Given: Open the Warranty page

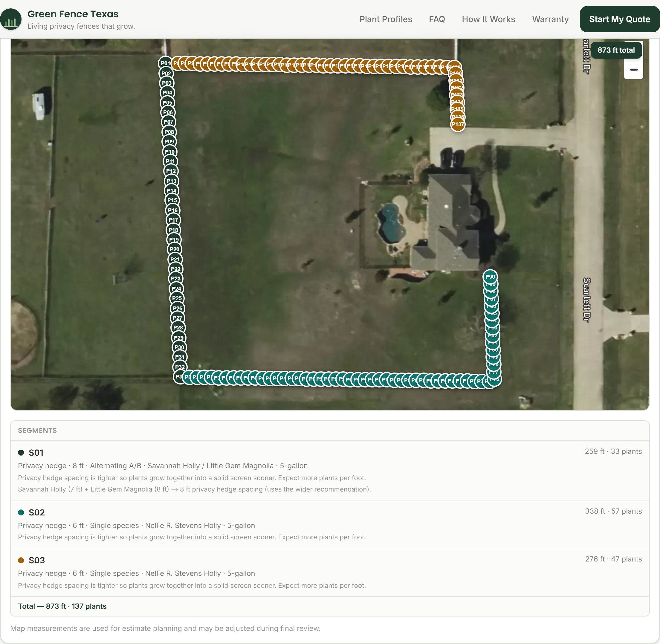Looking at the screenshot, I should pos(550,19).
